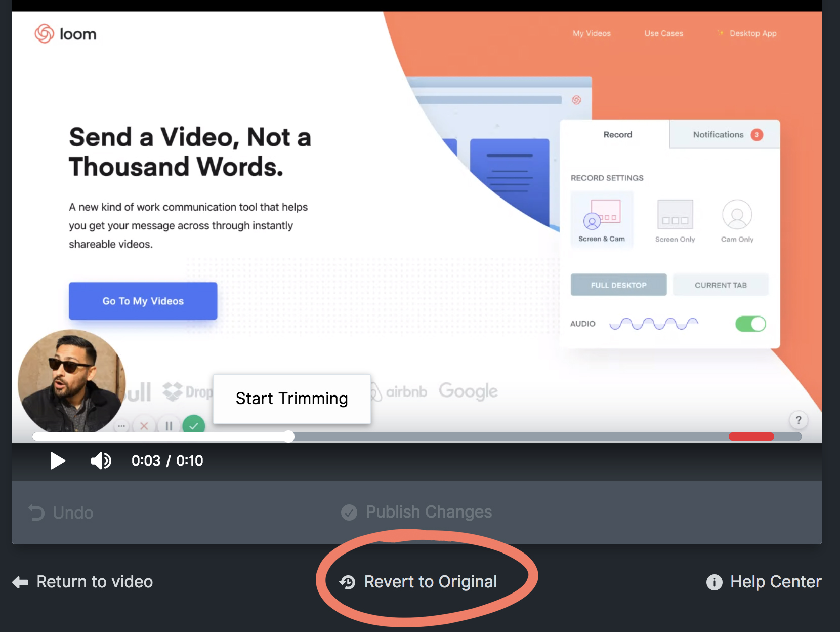Screen dimensions: 840x632
Task: Click the Go To My Videos button
Action: [143, 301]
